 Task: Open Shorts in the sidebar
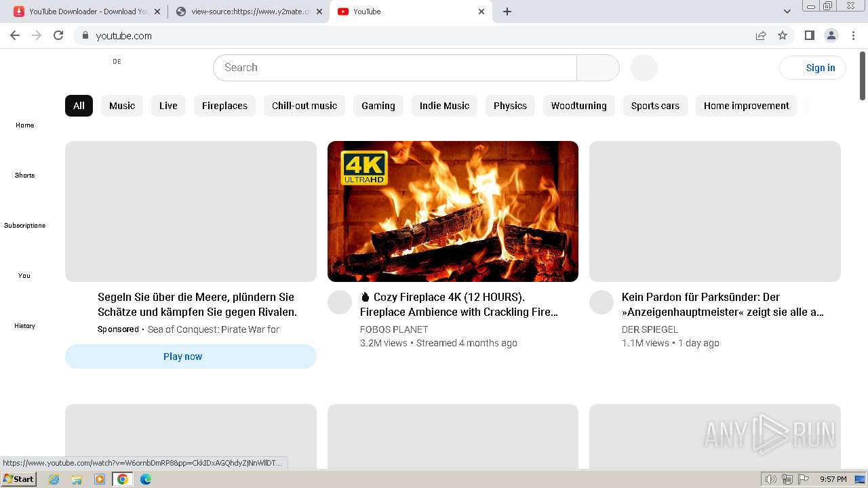tap(24, 175)
